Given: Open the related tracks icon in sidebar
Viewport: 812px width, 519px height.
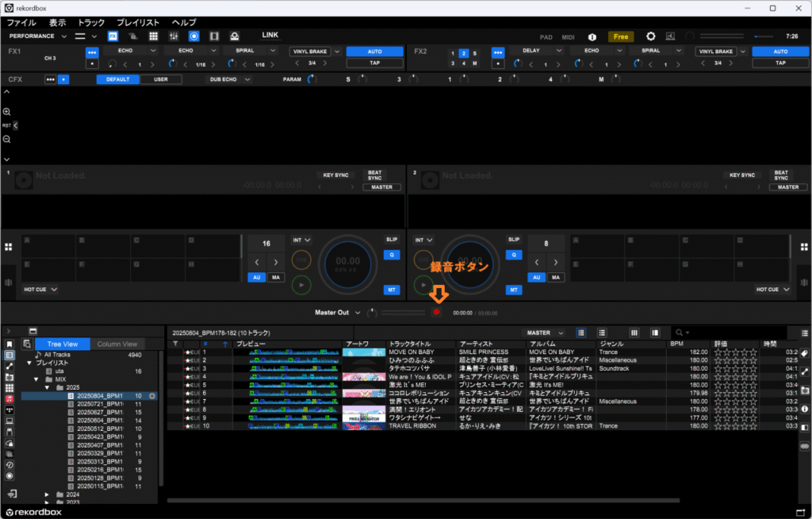Looking at the screenshot, I should tap(10, 366).
